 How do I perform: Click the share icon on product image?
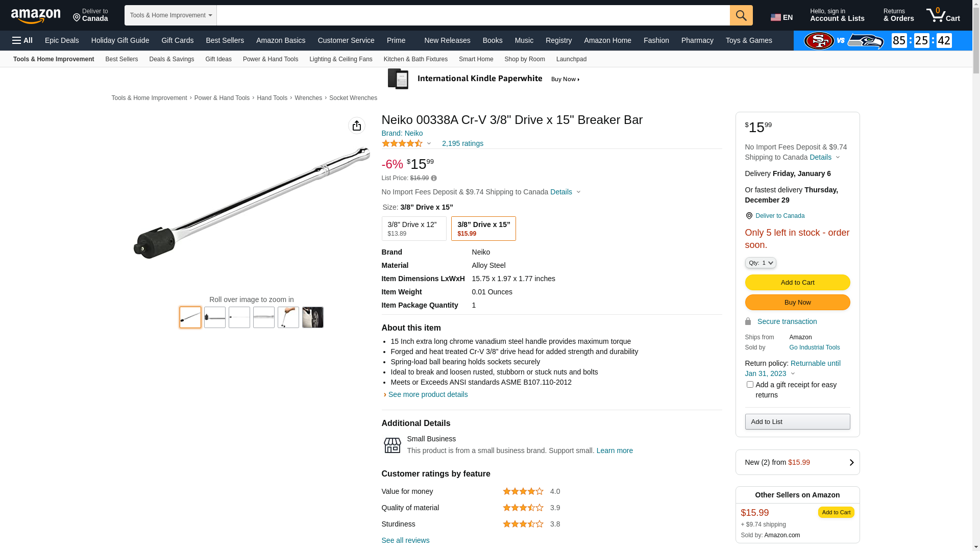pos(357,126)
